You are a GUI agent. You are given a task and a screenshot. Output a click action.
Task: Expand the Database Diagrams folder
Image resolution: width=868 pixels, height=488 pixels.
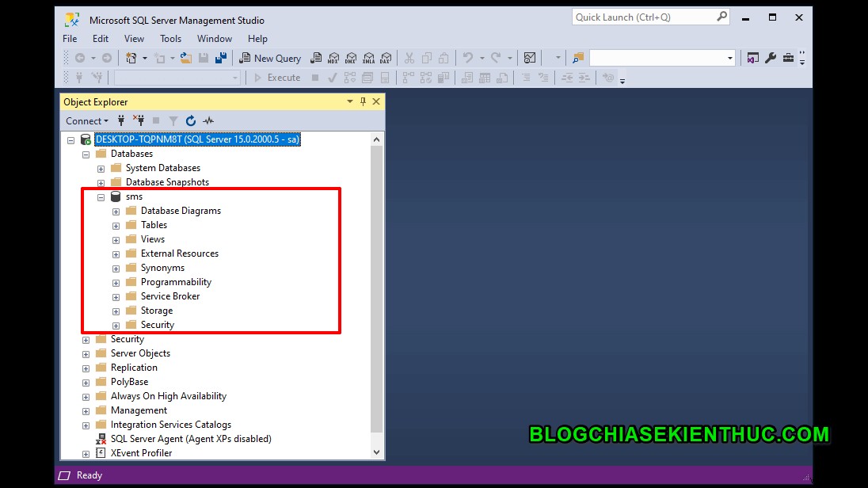116,212
